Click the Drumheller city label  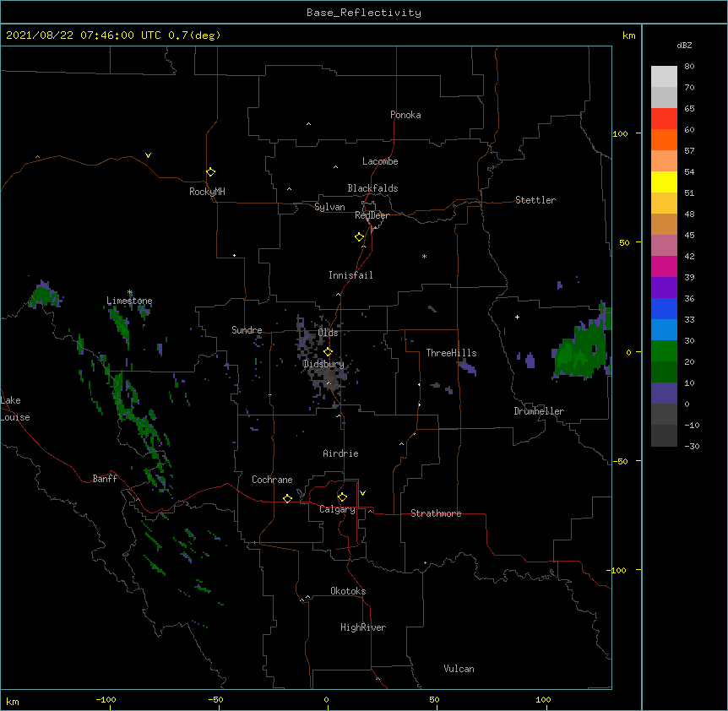[539, 411]
